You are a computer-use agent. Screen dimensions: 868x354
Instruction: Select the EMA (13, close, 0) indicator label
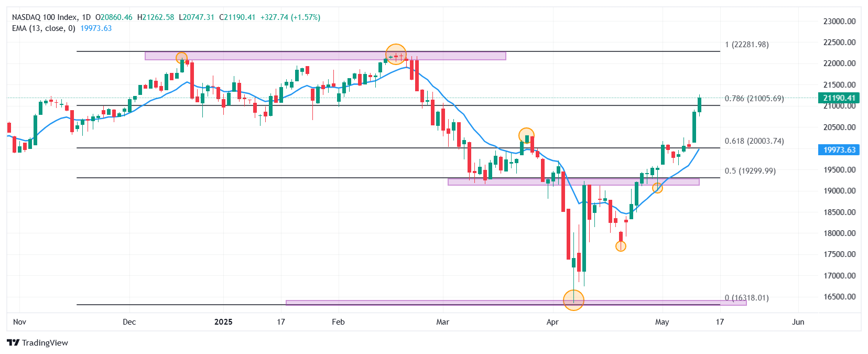click(x=44, y=28)
